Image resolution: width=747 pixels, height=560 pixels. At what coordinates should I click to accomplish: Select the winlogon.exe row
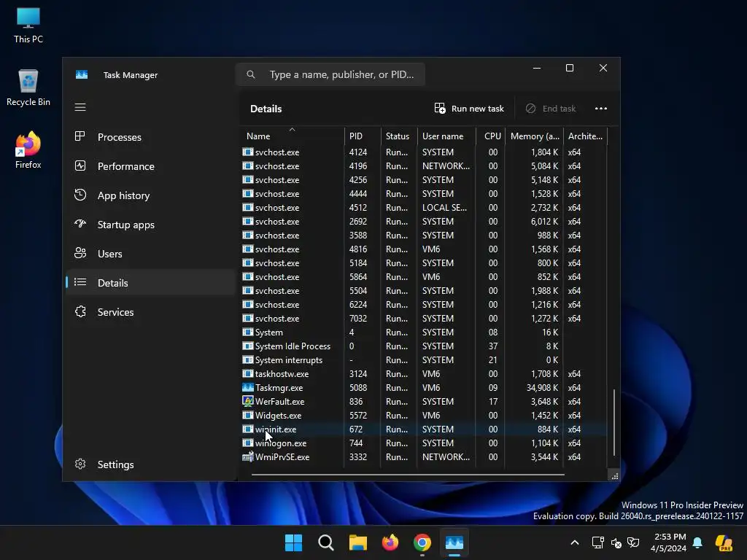coord(424,443)
